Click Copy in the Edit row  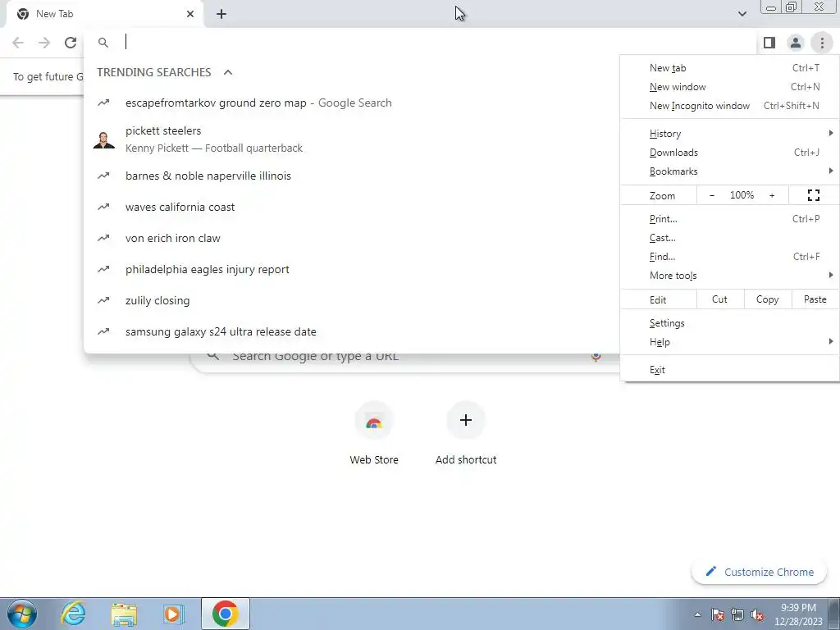point(767,299)
